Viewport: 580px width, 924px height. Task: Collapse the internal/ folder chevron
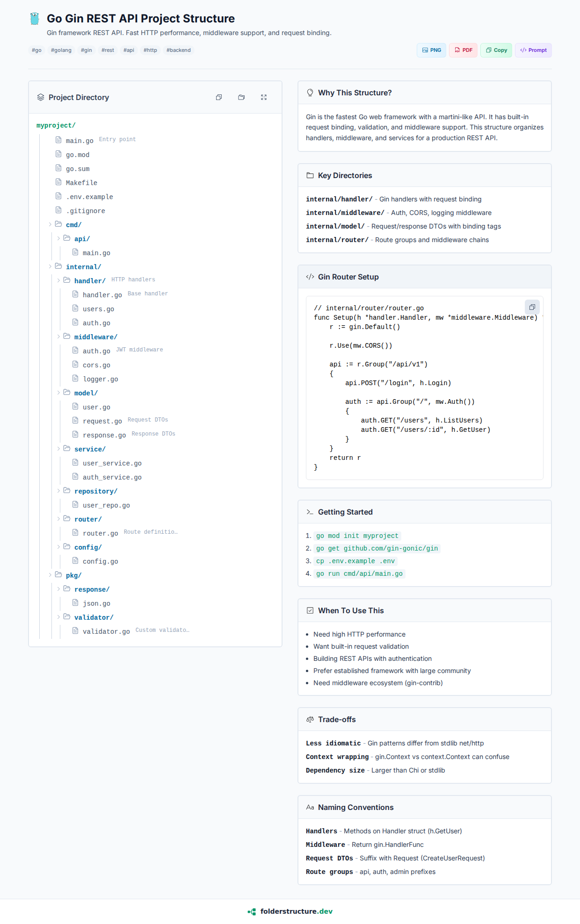[50, 266]
